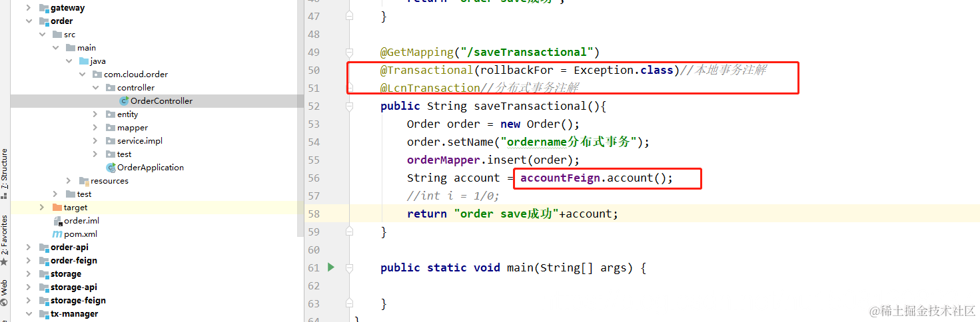Click the tx-manager module folder icon
Screen dimensions: 980x322
pyautogui.click(x=44, y=314)
